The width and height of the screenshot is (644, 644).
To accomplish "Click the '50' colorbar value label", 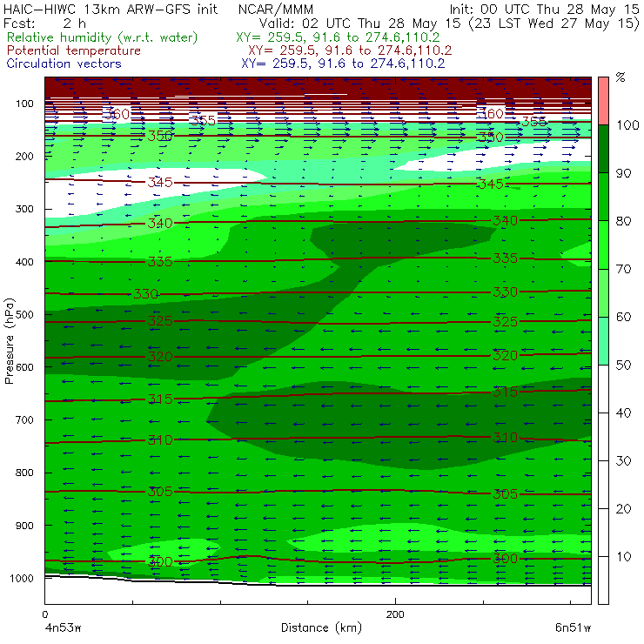I will tap(623, 365).
